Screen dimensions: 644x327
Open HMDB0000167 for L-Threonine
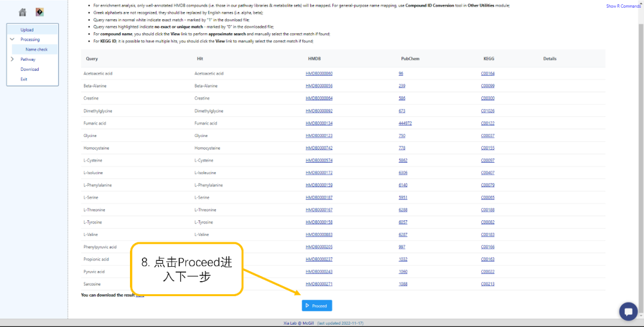tap(319, 210)
